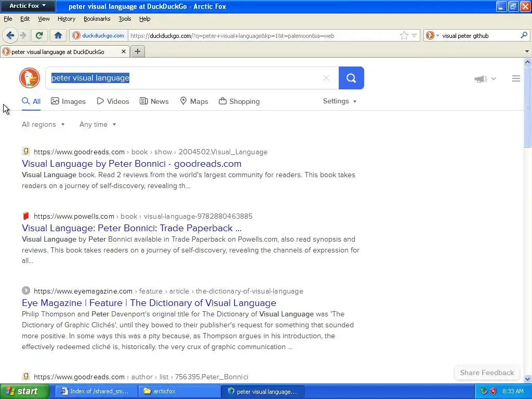Switch to Maps results
The image size is (532, 399).
tap(194, 101)
